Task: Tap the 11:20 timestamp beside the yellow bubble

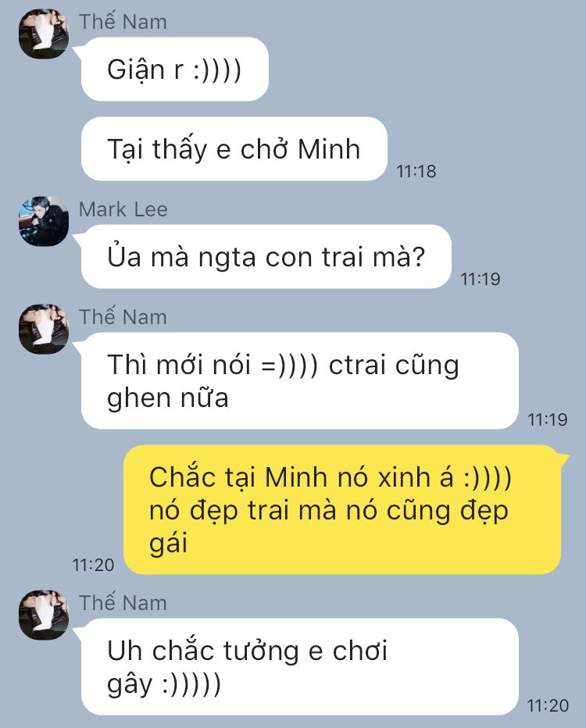Action: (x=93, y=565)
